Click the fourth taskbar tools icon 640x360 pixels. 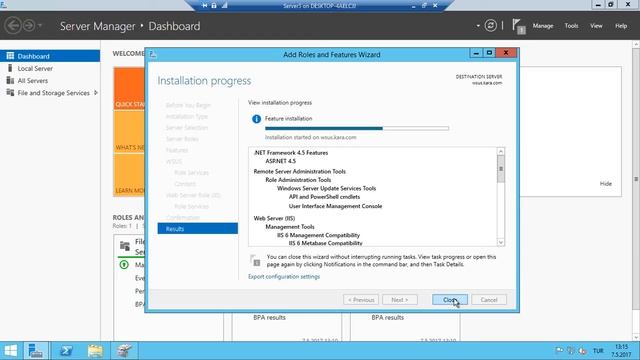point(124,351)
